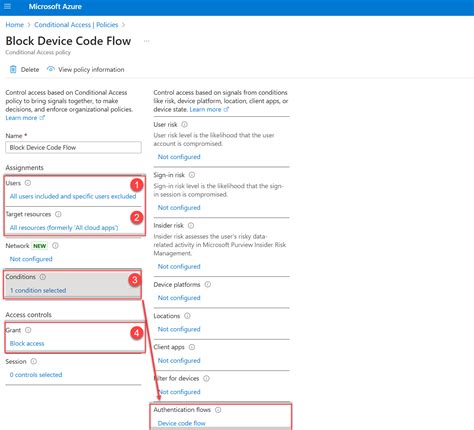
Task: Show info tooltip next to User risk
Action: click(184, 124)
